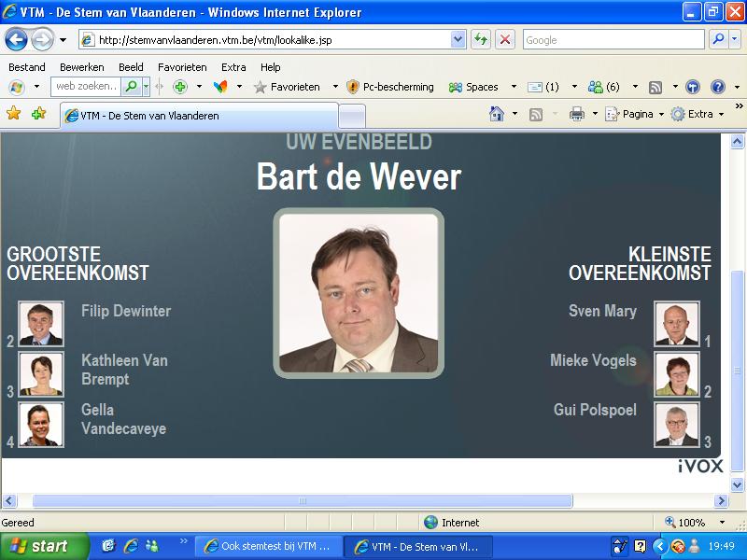This screenshot has height=560, width=747.
Task: Click the address bar URL field
Action: tap(266, 40)
